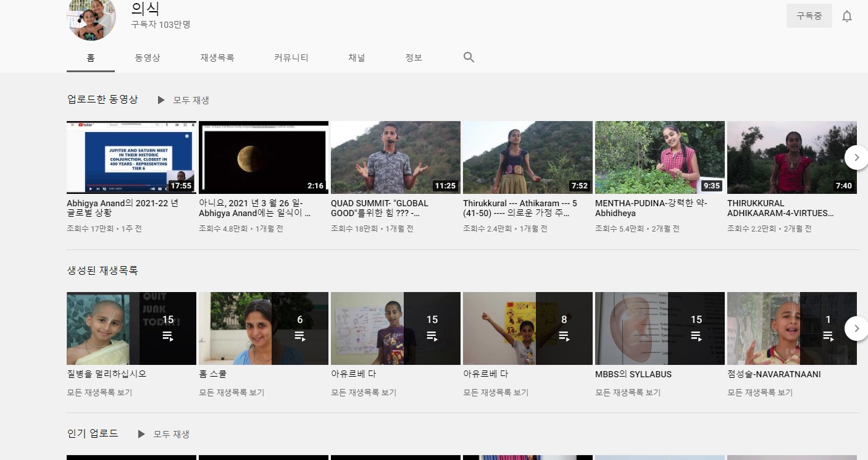
Task: Click 모두 재생 next to 인기 업로드
Action: point(171,434)
